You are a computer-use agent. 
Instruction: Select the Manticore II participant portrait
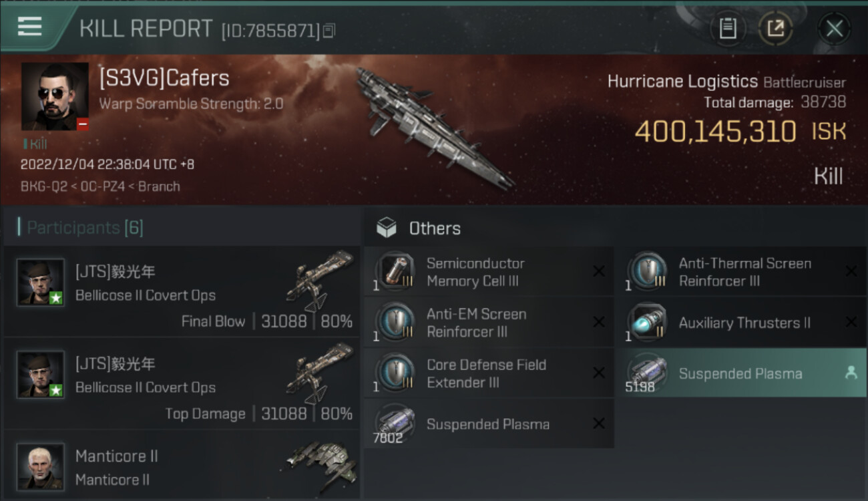[41, 466]
